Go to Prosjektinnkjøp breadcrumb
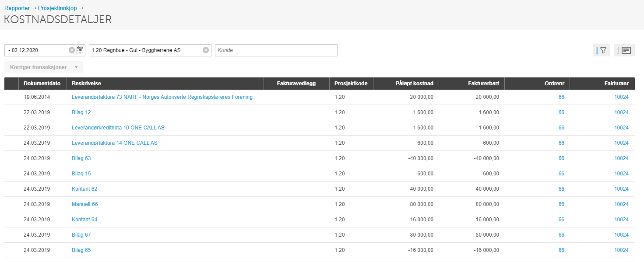The width and height of the screenshot is (644, 262). tap(57, 8)
